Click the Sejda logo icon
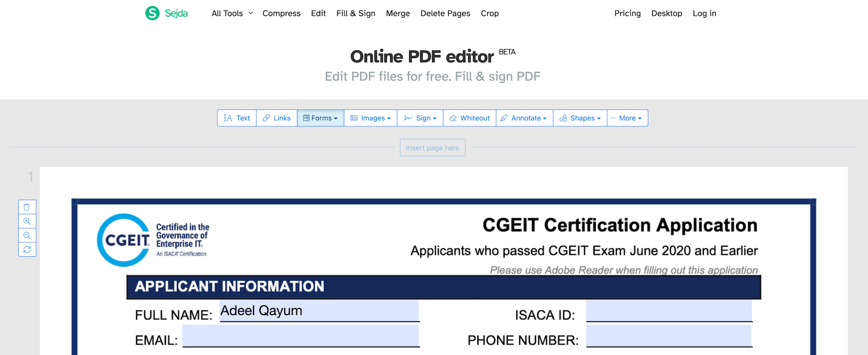Viewport: 868px width, 355px height. point(152,13)
